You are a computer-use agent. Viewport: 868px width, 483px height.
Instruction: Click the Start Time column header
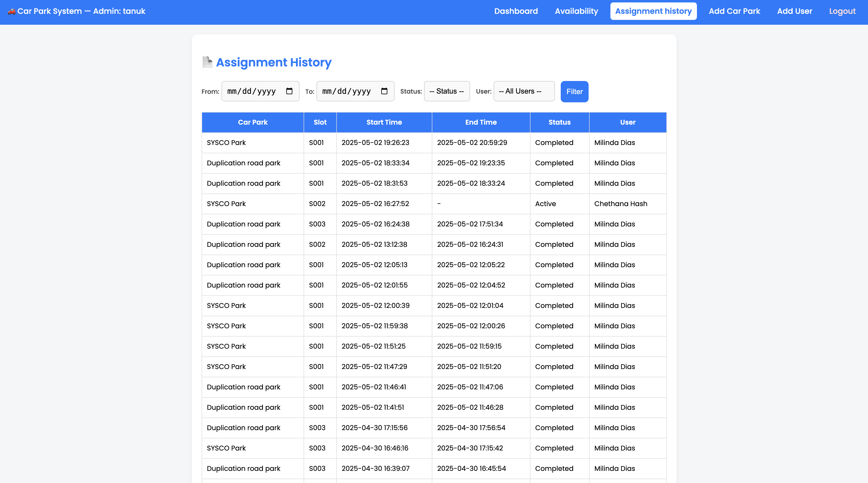tap(384, 122)
